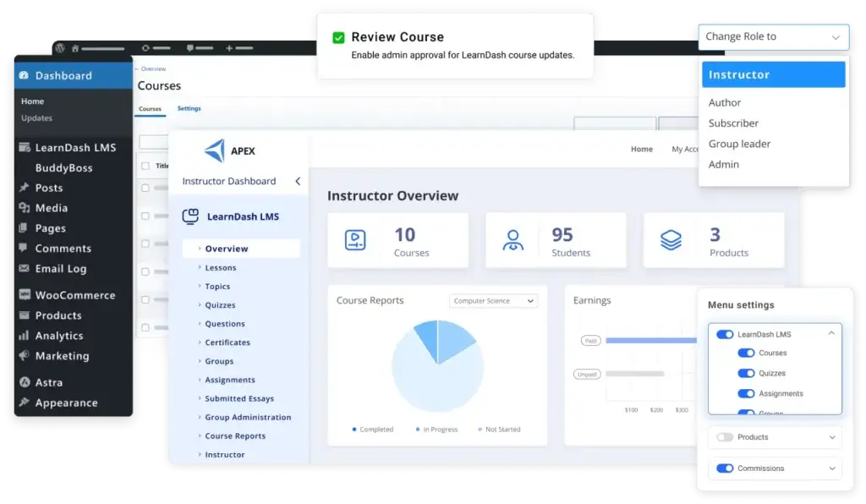Click the LearnDash LMS icon in the instructor dashboard
This screenshot has width=866, height=504.
(x=190, y=216)
